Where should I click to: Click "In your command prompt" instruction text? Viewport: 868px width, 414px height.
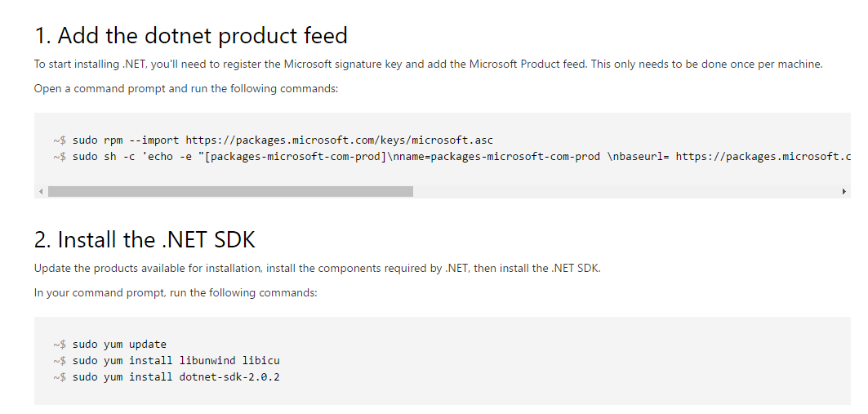[175, 292]
